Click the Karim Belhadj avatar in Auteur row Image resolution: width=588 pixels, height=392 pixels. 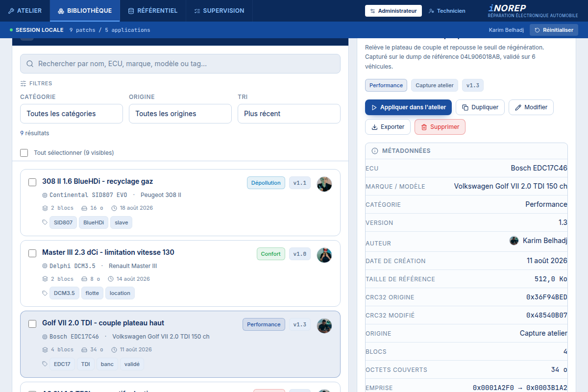point(514,241)
